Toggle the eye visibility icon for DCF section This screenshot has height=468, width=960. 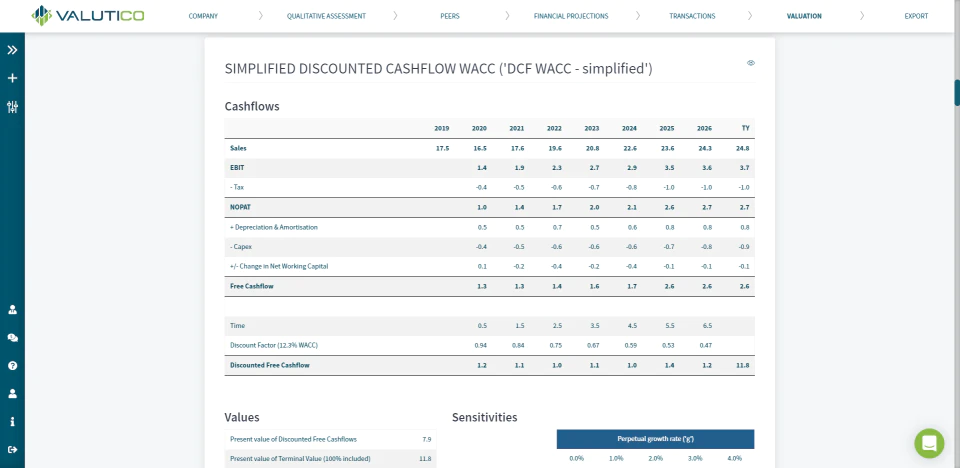click(751, 62)
